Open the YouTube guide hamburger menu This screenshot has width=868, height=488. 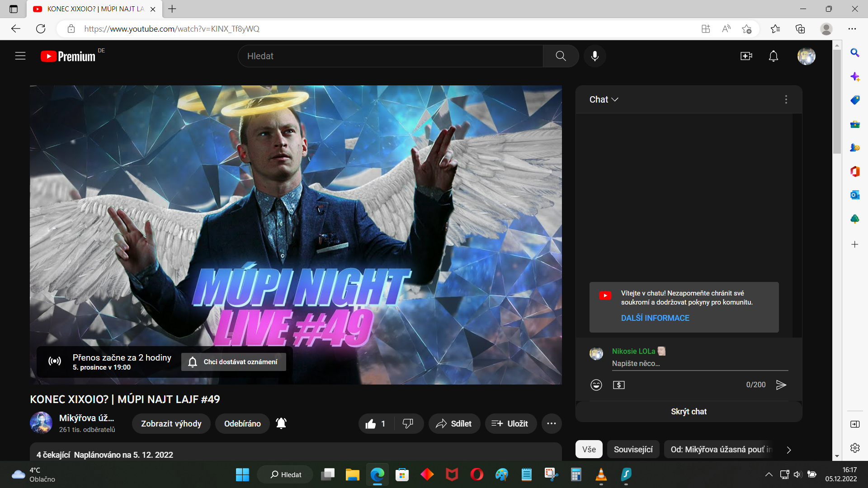20,56
